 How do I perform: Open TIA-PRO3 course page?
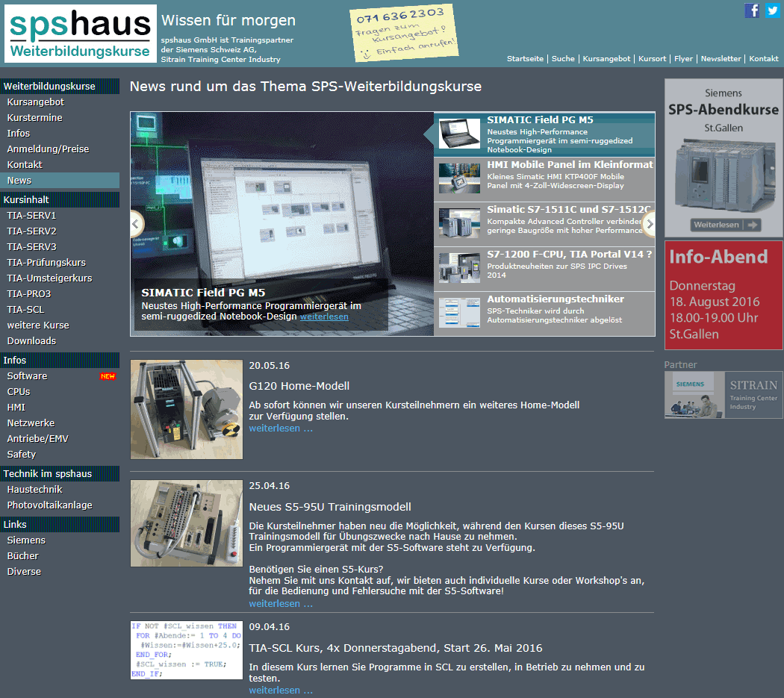(29, 294)
